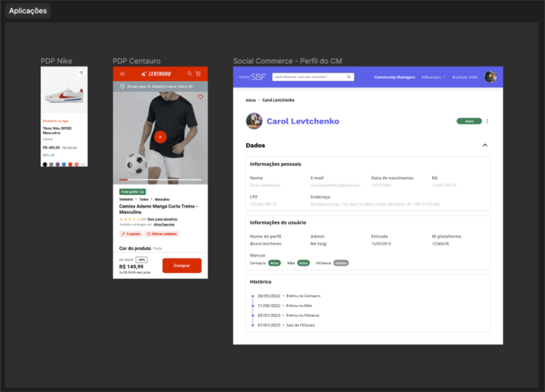Select the gray color swatch on Nike card

pos(51,164)
